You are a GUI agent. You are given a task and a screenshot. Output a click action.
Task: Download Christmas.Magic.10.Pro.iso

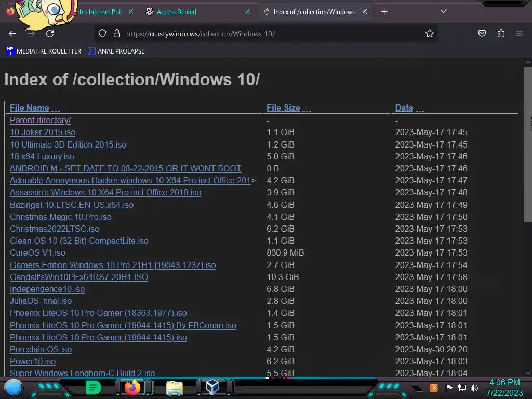point(61,217)
